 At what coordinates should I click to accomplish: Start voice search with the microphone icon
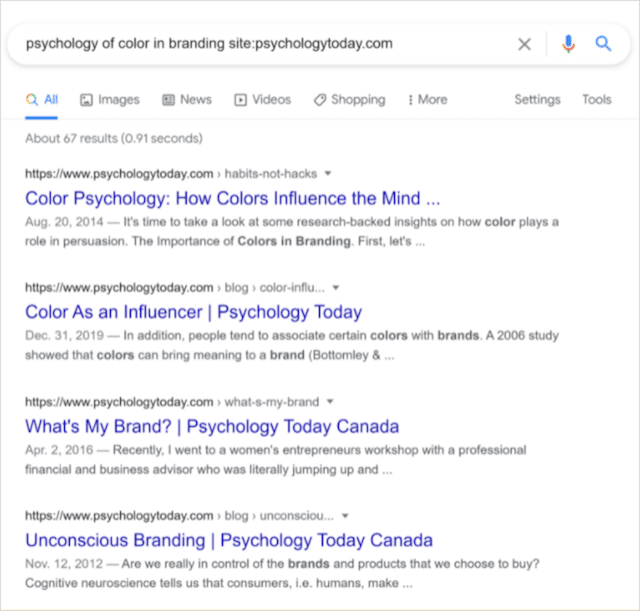tap(568, 44)
